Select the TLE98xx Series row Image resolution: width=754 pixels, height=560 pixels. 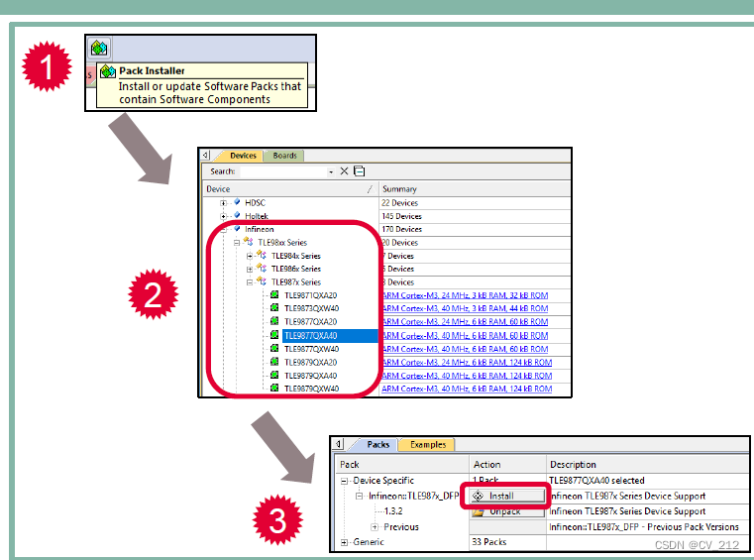(282, 243)
